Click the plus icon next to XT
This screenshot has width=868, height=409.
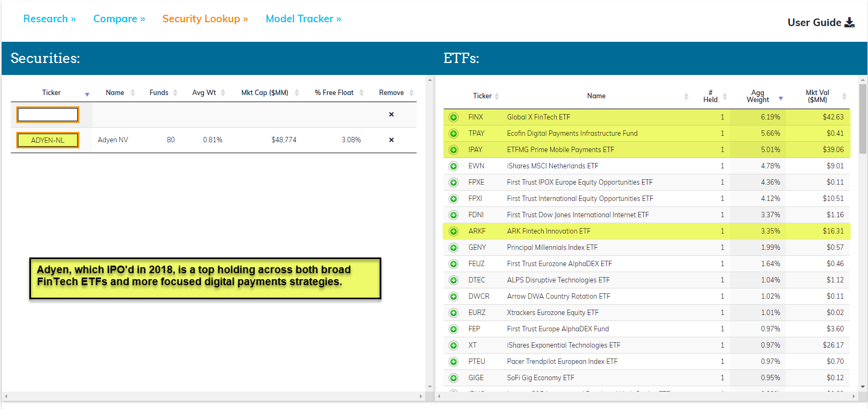(x=454, y=345)
